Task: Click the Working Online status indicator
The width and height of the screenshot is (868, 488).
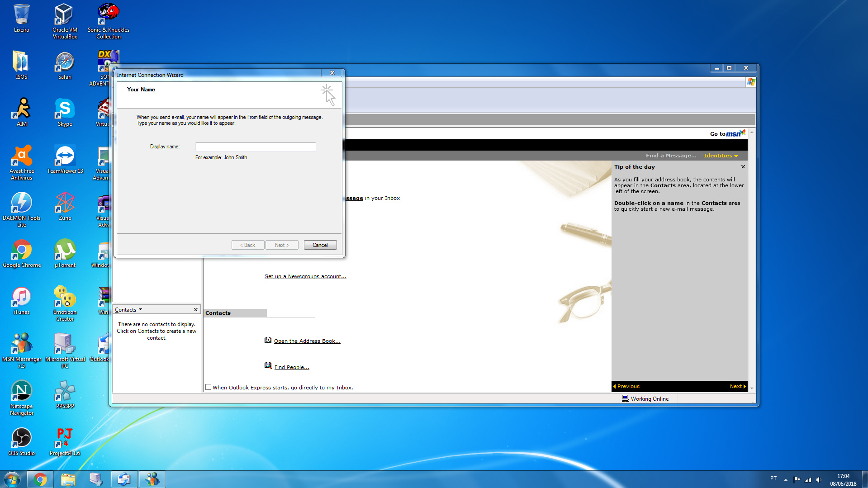Action: [x=645, y=399]
